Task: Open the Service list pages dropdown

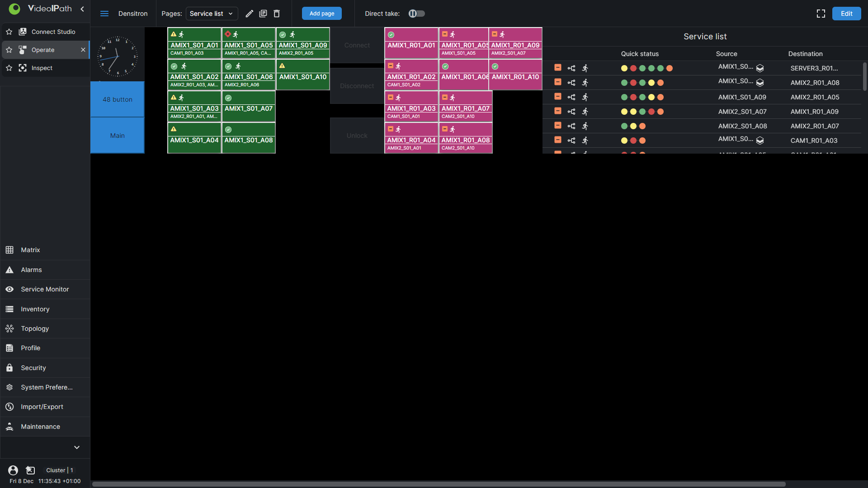Action: tap(211, 14)
